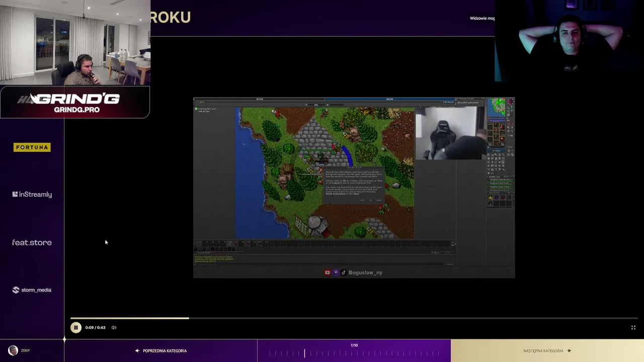644x362 pixels.
Task: Open the Fortuna sponsor logo
Action: tap(32, 147)
